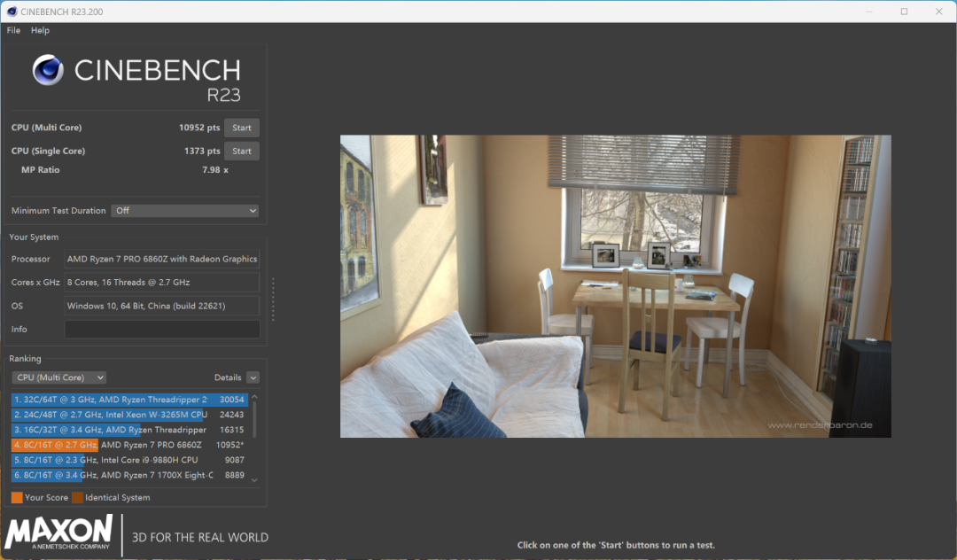Click the panel splitter handle dots
This screenshot has width=957, height=560.
(x=273, y=300)
